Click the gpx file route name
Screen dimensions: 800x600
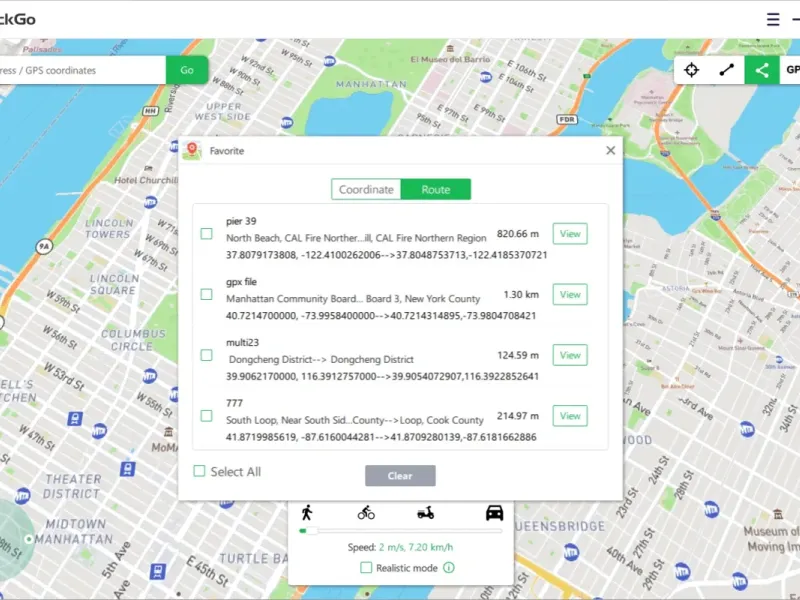(x=241, y=282)
